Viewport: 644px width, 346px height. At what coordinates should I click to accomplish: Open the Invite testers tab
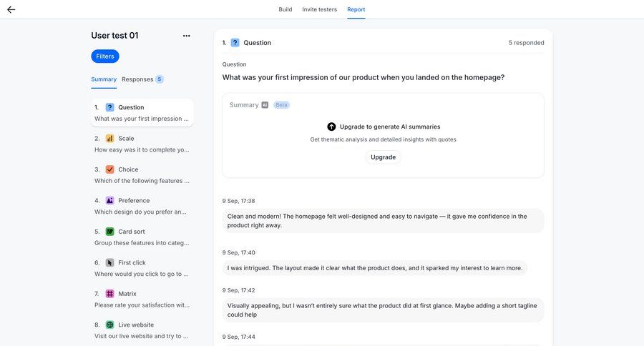(319, 9)
